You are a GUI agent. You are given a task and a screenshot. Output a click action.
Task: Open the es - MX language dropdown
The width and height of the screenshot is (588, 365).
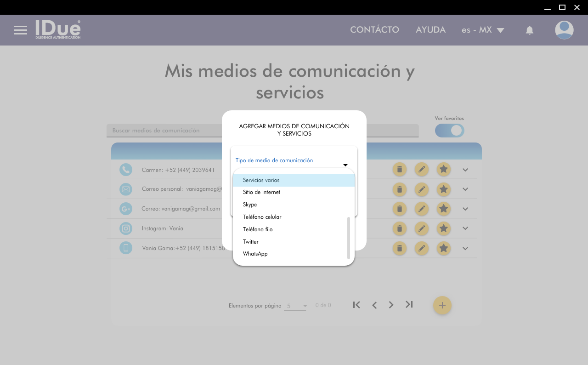click(483, 30)
